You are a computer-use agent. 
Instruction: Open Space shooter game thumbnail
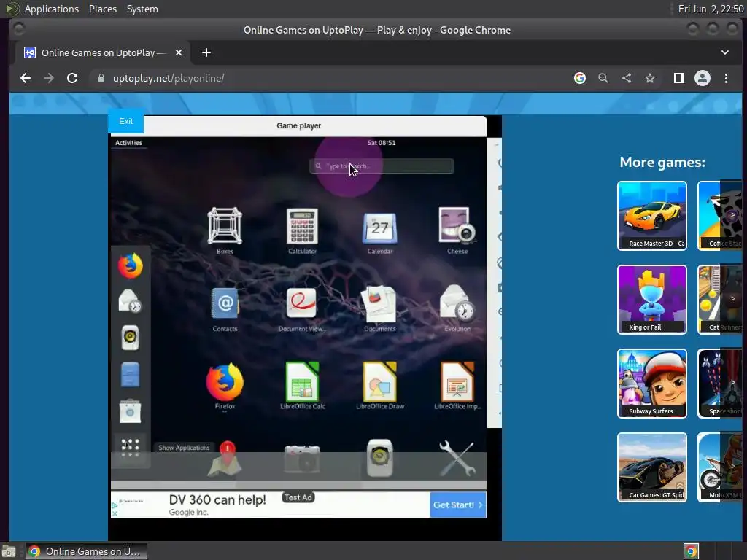(720, 384)
